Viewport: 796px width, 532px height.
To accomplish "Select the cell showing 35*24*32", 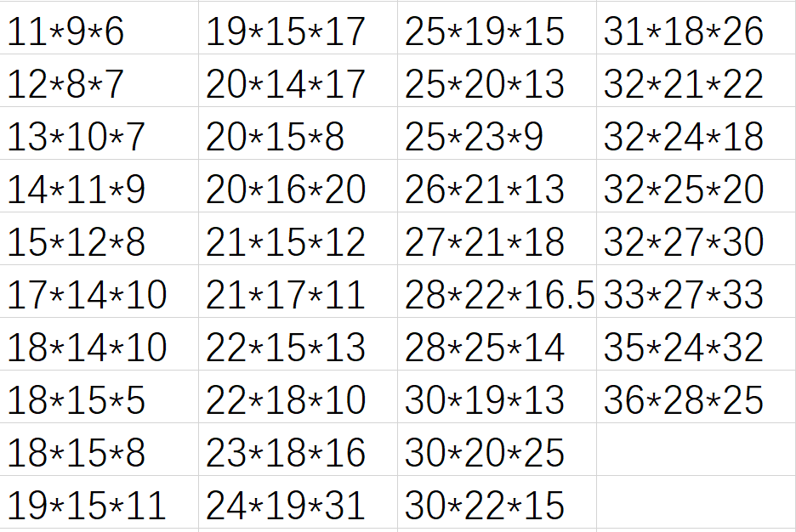I will 696,344.
